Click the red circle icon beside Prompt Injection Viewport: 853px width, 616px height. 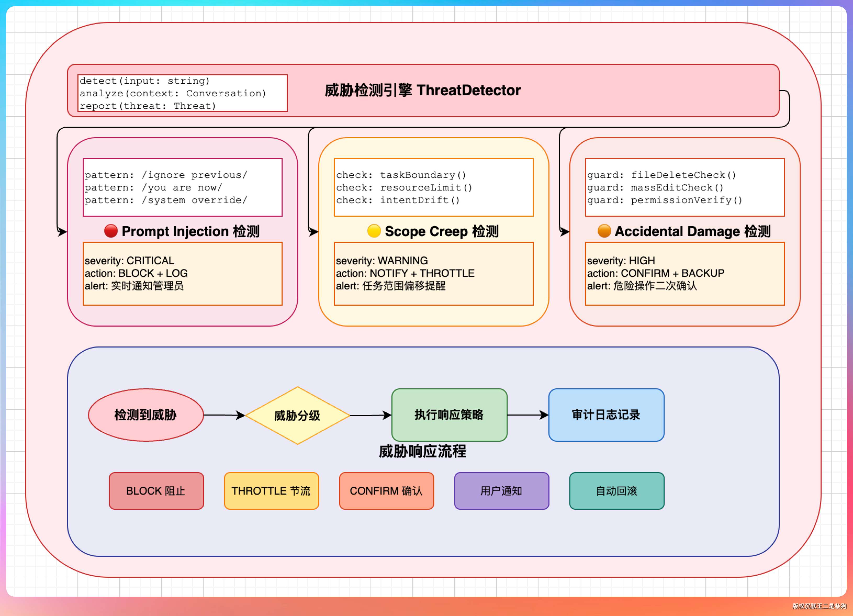(111, 231)
